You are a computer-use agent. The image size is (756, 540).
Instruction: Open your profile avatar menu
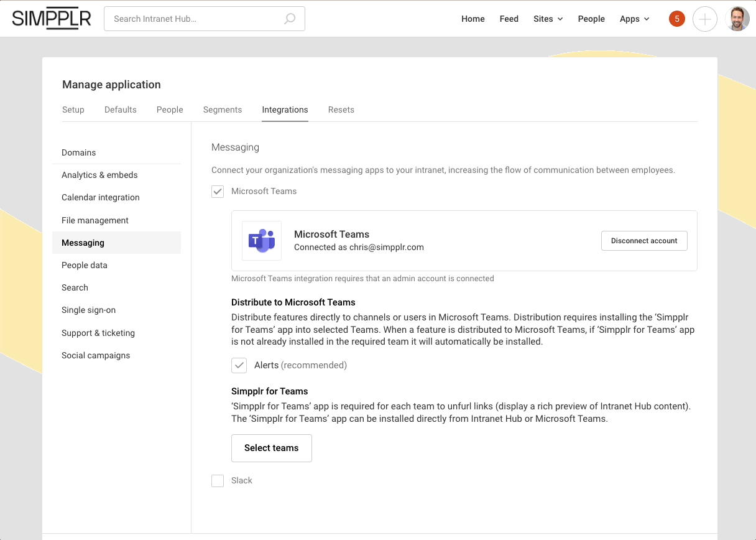[x=737, y=19]
